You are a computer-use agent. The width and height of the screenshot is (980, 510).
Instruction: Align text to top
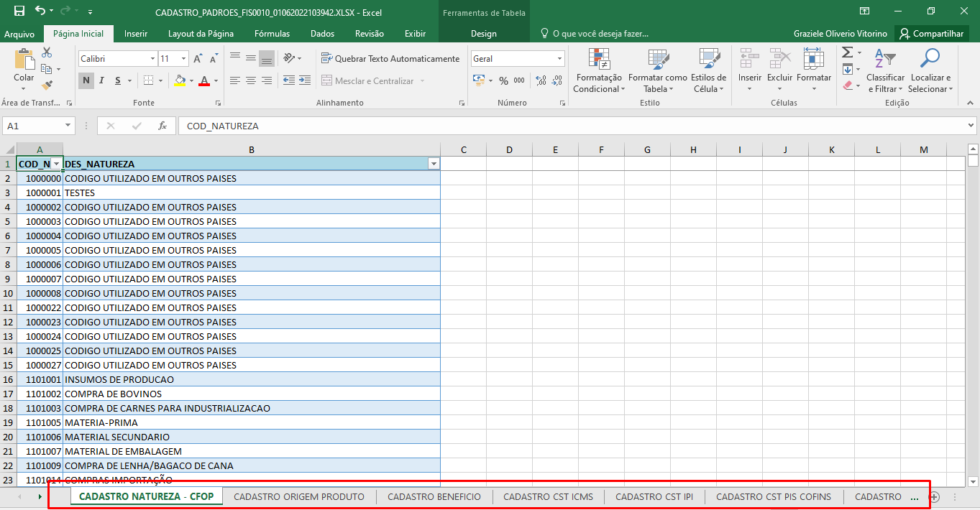pos(235,58)
